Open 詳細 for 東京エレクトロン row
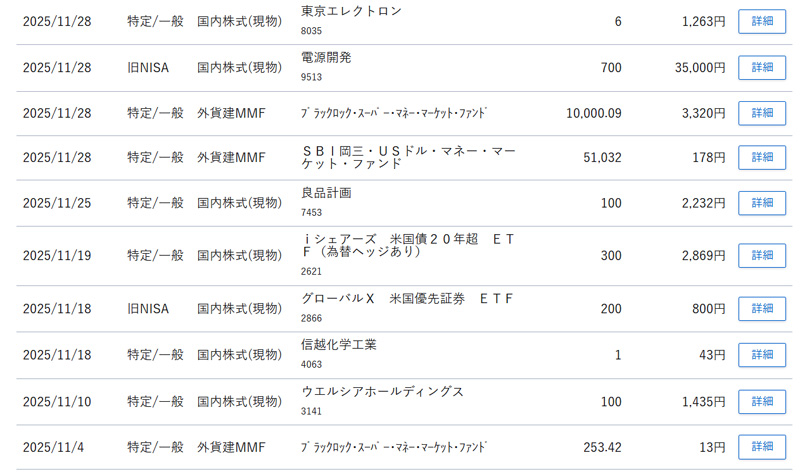Viewport: 800px width, 474px height. point(761,21)
